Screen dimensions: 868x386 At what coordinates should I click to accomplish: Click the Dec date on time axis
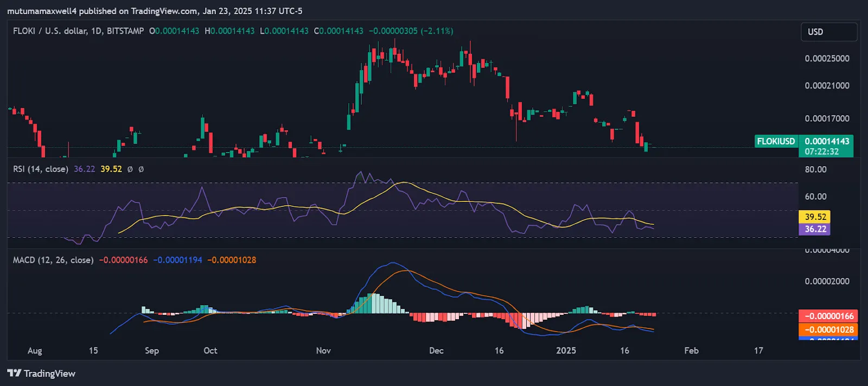pyautogui.click(x=436, y=351)
